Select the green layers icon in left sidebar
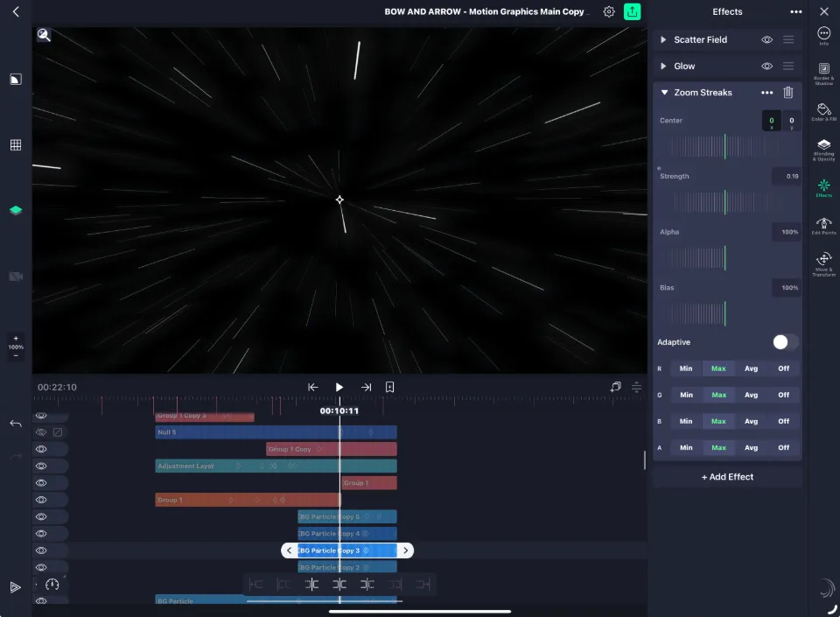840x617 pixels. pos(16,210)
